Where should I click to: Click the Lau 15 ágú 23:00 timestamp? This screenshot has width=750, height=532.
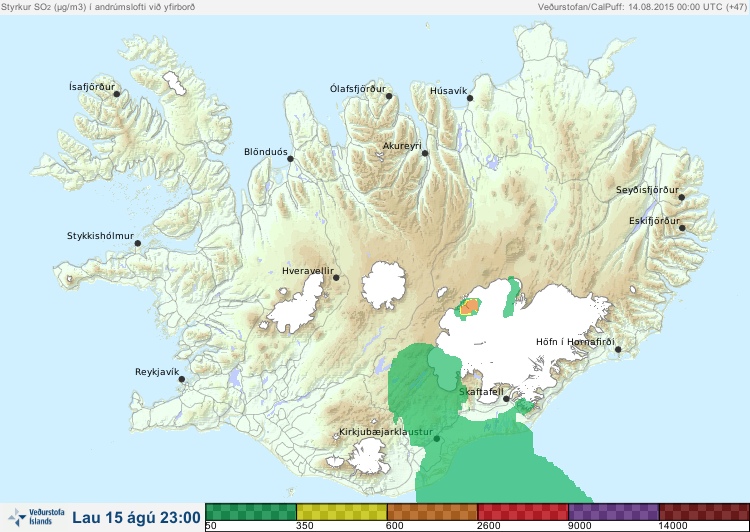[x=136, y=518]
